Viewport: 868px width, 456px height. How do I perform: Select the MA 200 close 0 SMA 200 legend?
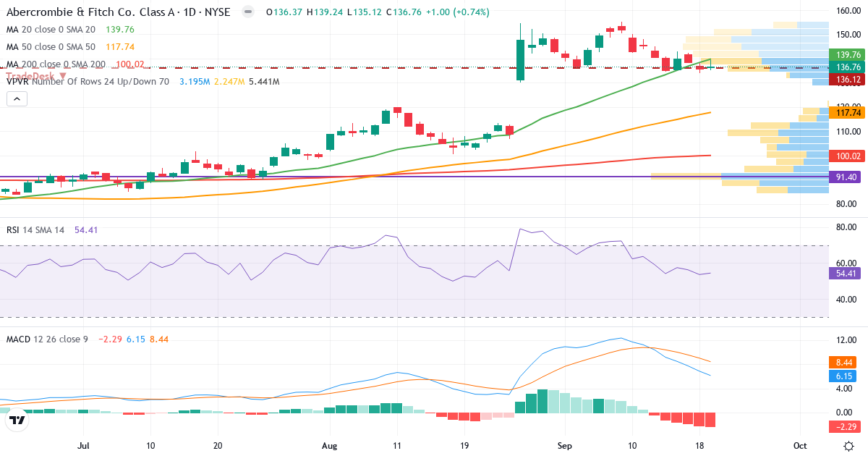pyautogui.click(x=56, y=64)
